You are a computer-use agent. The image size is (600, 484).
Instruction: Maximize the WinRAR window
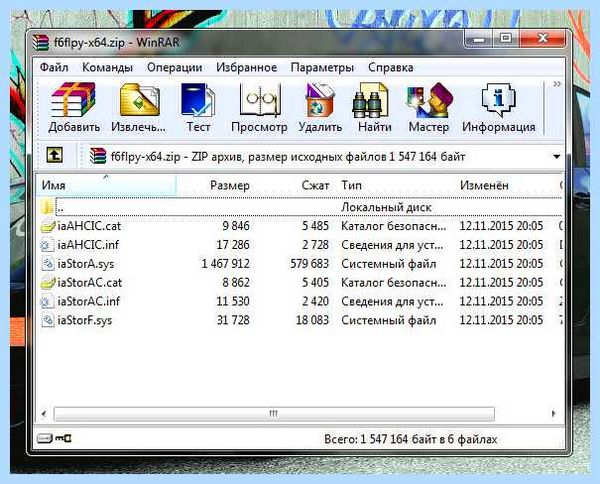pos(505,38)
